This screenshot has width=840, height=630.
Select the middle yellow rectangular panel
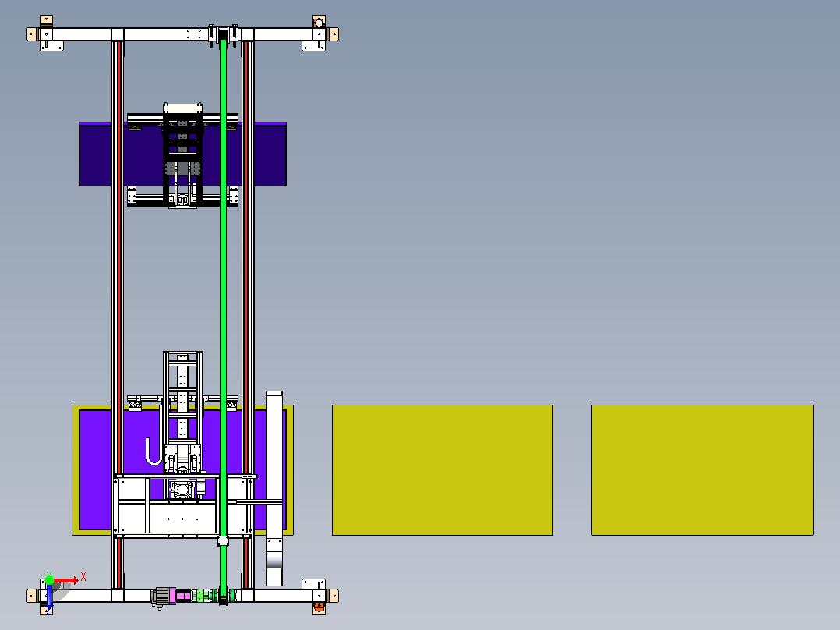[443, 470]
